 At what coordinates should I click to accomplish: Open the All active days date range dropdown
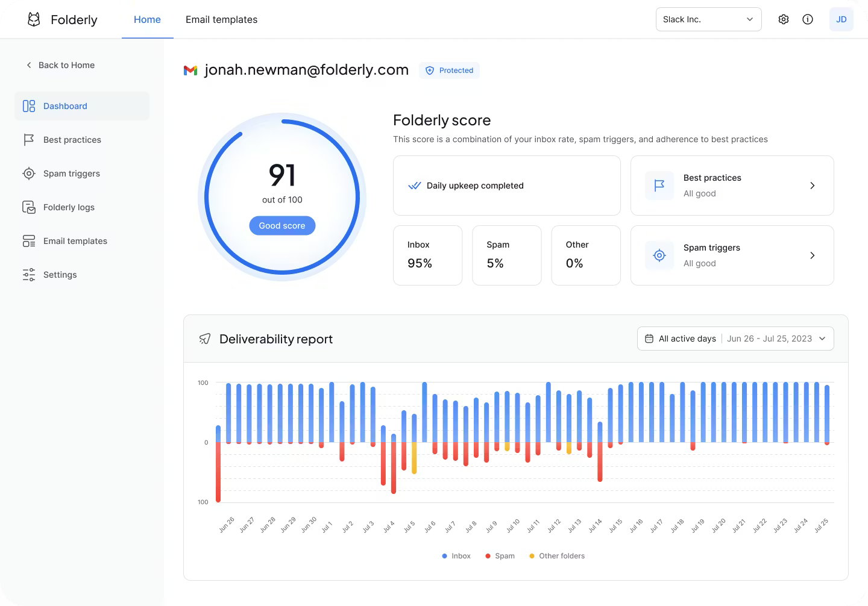point(735,339)
